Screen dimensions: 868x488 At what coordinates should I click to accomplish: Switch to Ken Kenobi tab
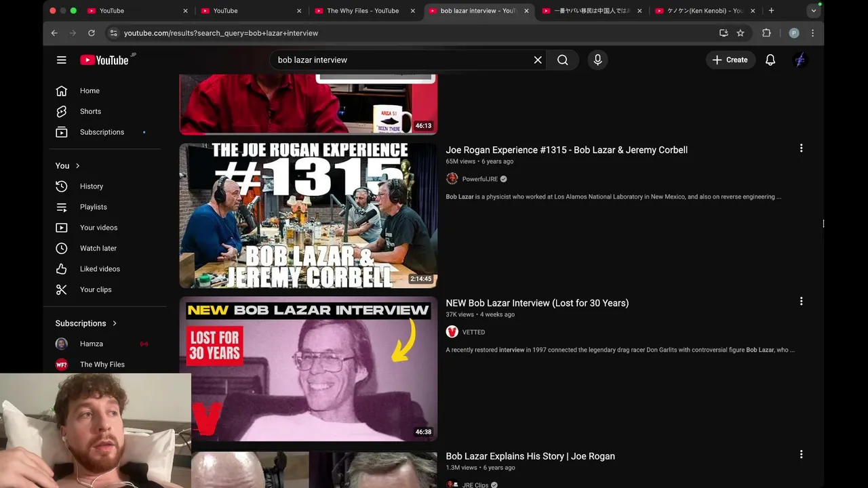[705, 11]
